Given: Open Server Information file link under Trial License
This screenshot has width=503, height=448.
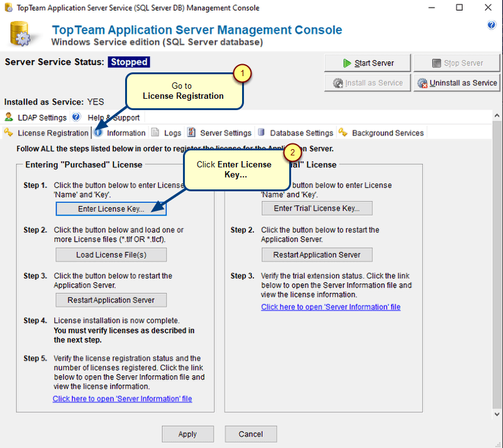Looking at the screenshot, I should pyautogui.click(x=331, y=307).
